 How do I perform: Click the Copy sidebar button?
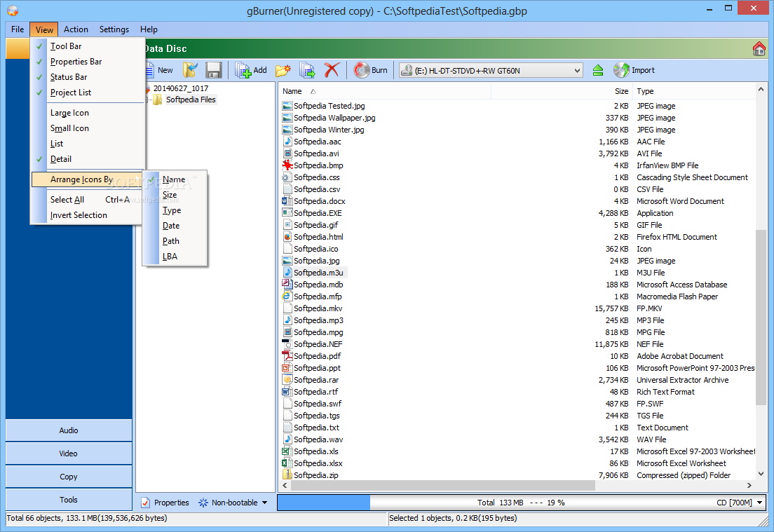(69, 477)
